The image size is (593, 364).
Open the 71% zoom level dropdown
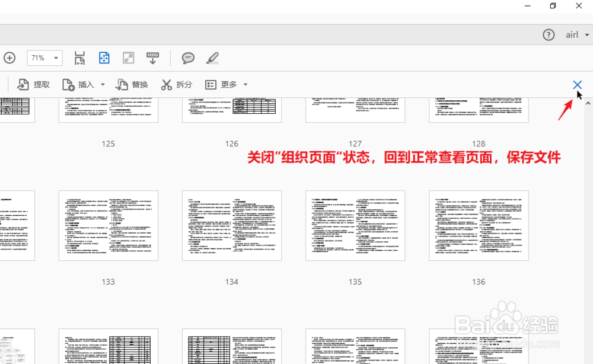tap(44, 58)
